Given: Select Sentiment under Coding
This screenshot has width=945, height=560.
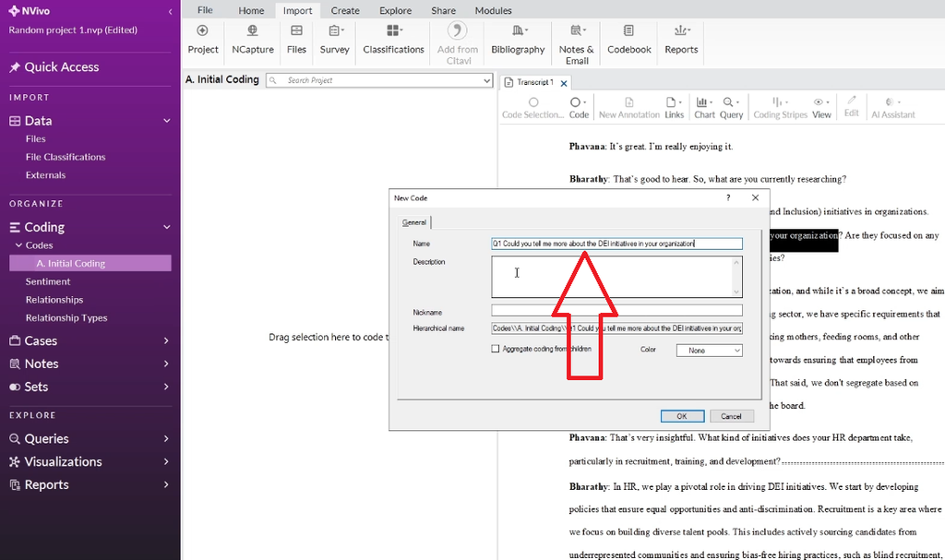Looking at the screenshot, I should click(x=48, y=281).
